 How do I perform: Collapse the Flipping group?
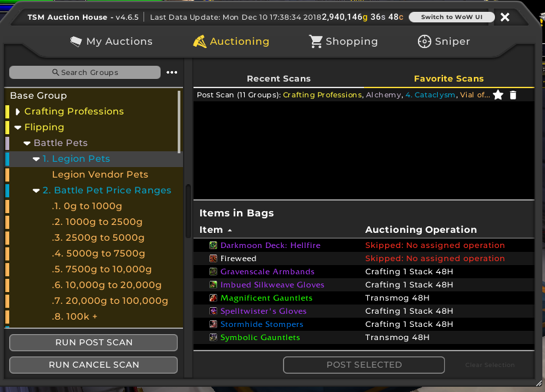(x=18, y=128)
